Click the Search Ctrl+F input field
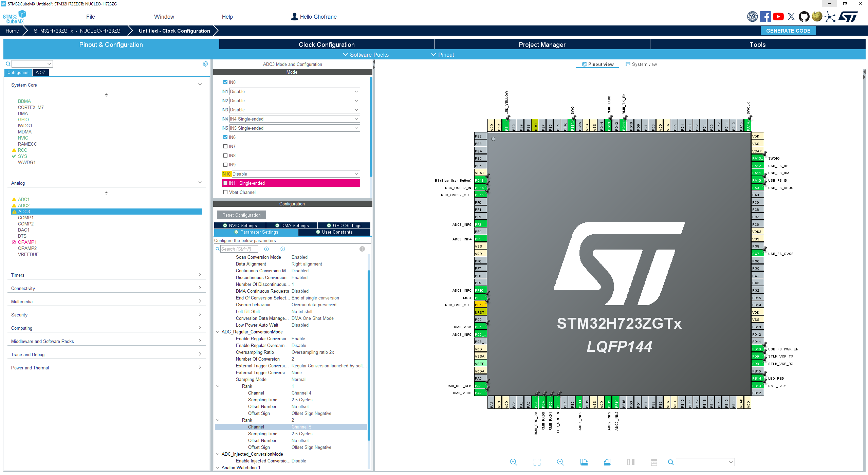 pyautogui.click(x=240, y=249)
